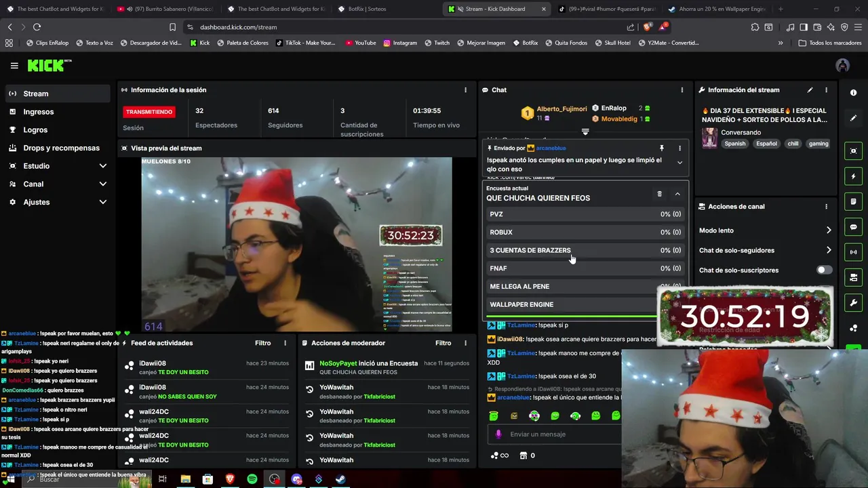Open Información del stream three-dot menu

pos(826,90)
